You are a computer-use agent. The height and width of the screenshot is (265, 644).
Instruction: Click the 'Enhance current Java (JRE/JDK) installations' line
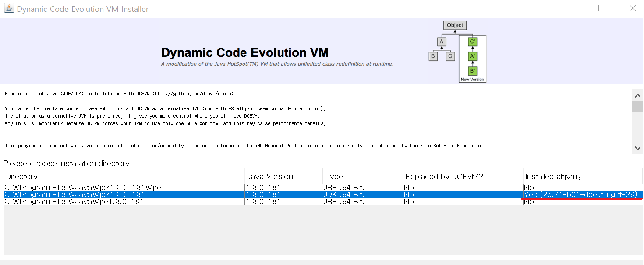click(121, 94)
